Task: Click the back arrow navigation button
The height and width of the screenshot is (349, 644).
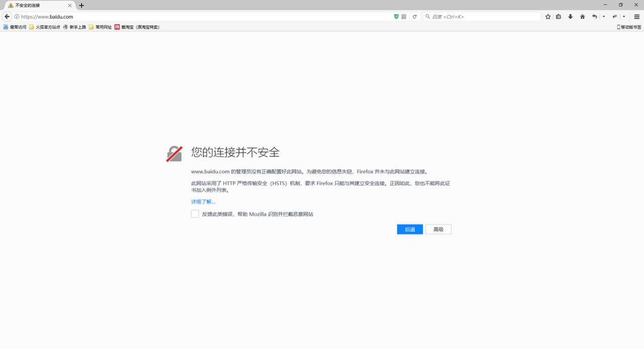Action: (7, 17)
